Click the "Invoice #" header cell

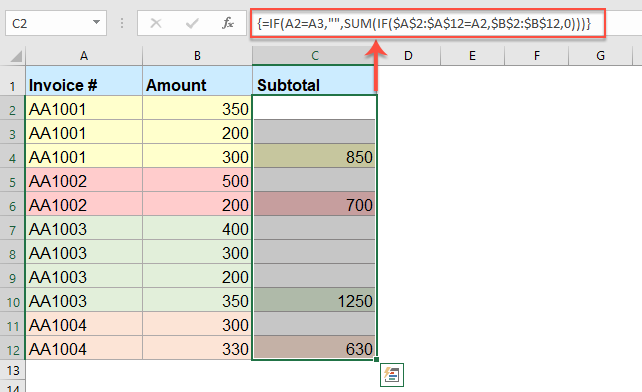tap(84, 81)
